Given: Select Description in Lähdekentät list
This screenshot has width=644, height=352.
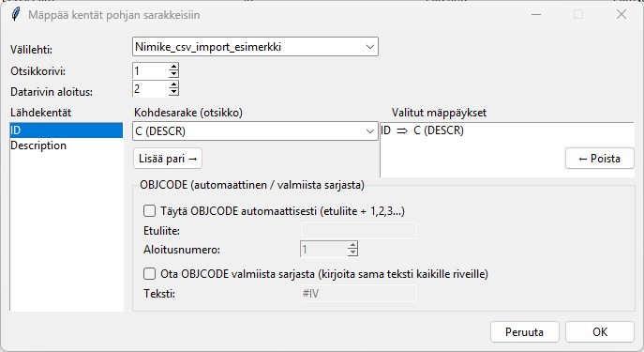Looking at the screenshot, I should point(67,145).
